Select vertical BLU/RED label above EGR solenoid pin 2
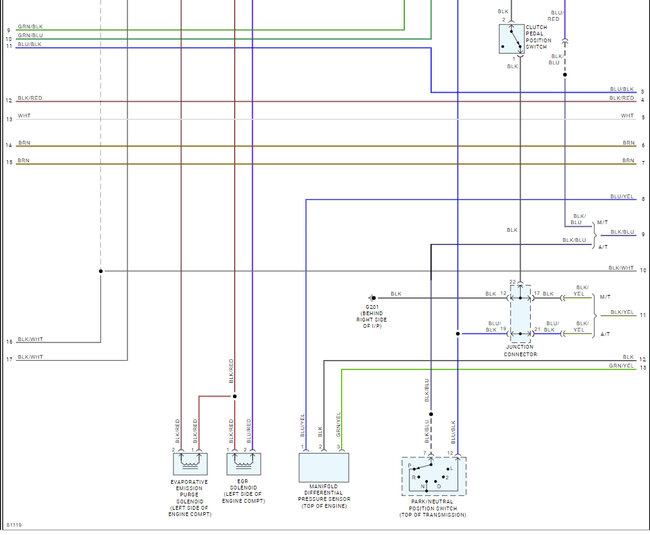Screen dimensions: 650x535 tap(249, 431)
